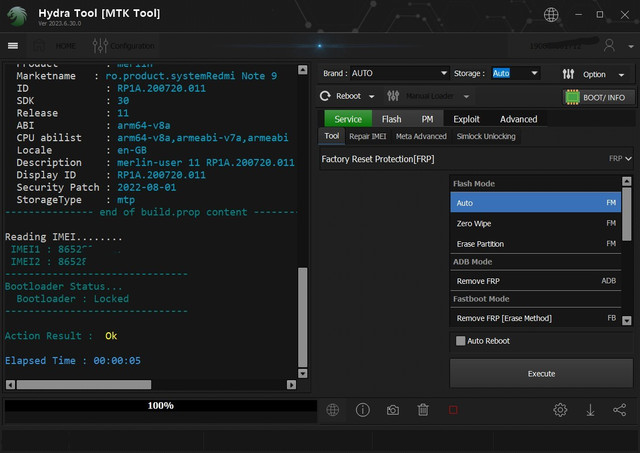Open the Brand AUTO dropdown

400,73
